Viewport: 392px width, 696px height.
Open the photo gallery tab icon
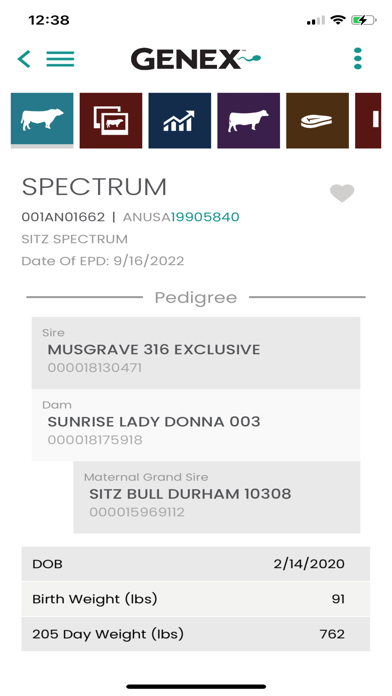click(111, 120)
